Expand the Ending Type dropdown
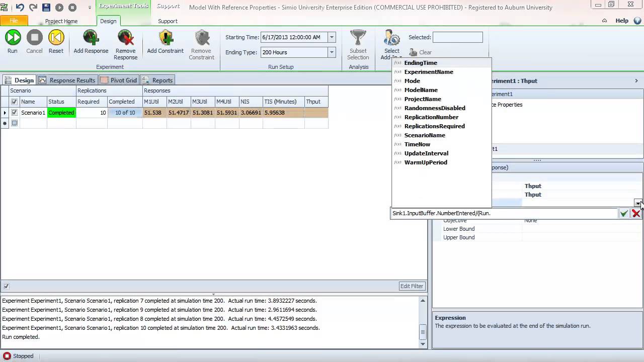644x362 pixels. point(332,52)
